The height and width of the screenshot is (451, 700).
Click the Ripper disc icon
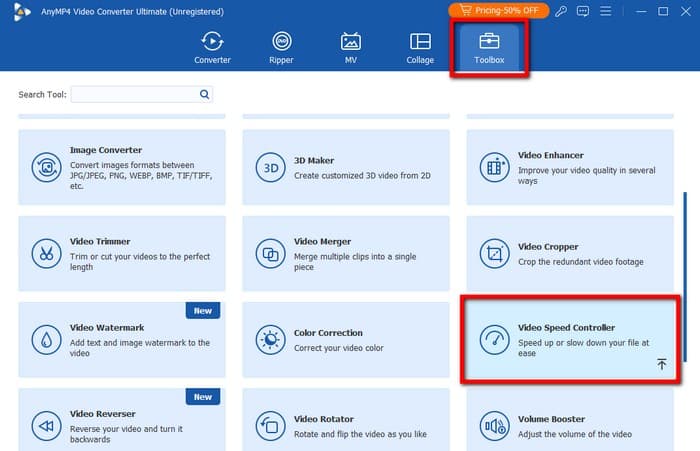click(x=282, y=41)
